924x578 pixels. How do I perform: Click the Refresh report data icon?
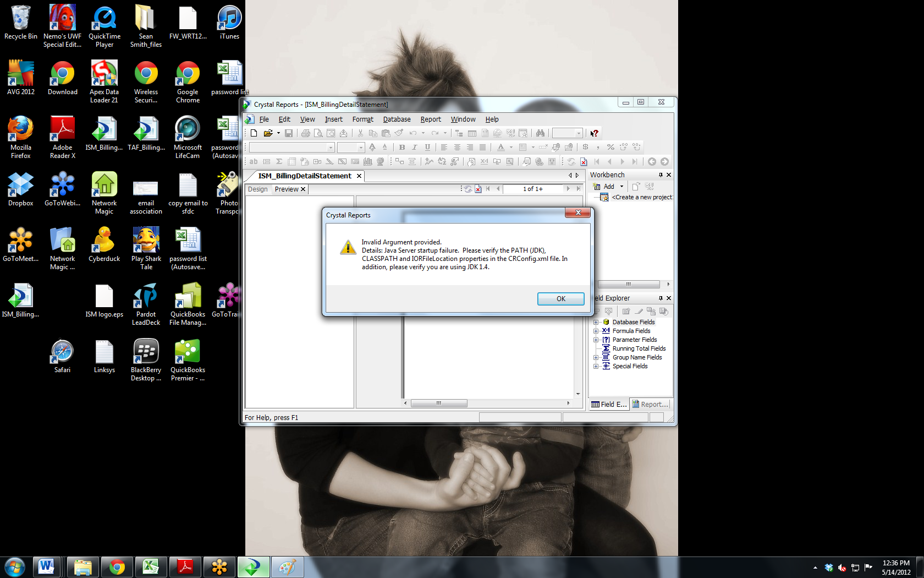pyautogui.click(x=571, y=161)
